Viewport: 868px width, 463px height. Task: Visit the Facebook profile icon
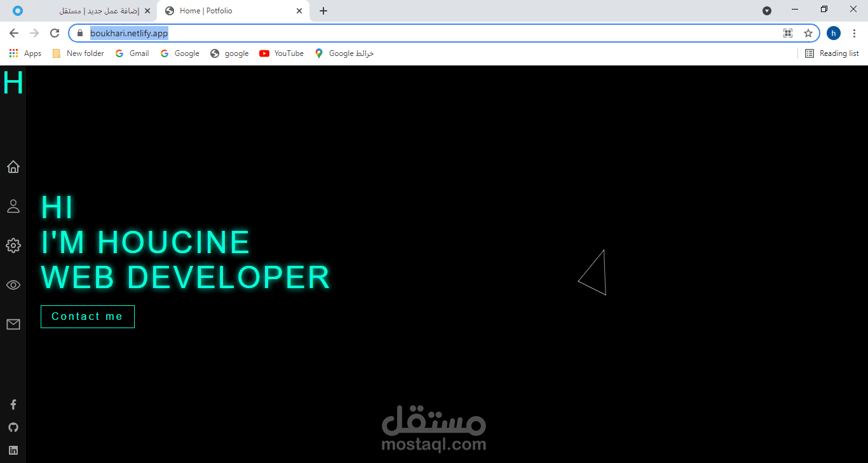tap(13, 404)
